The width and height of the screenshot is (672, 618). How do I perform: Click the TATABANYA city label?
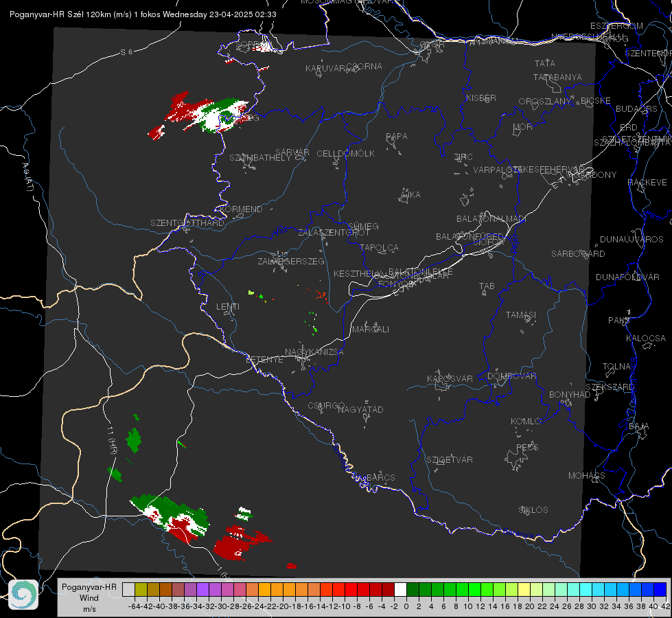(557, 78)
